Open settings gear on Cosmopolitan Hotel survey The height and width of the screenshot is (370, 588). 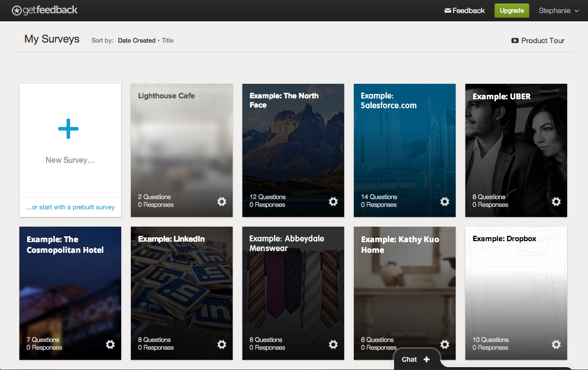[110, 344]
